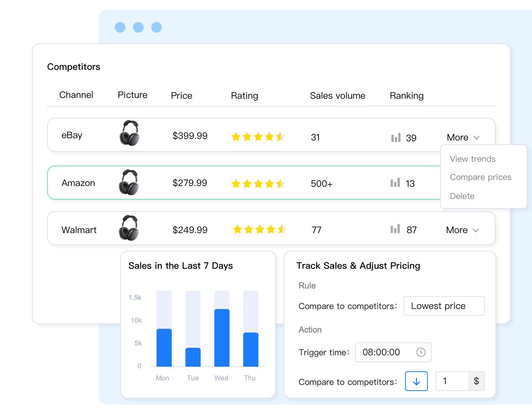
Task: Click the Wednesday bar in the sales chart
Action: point(221,338)
